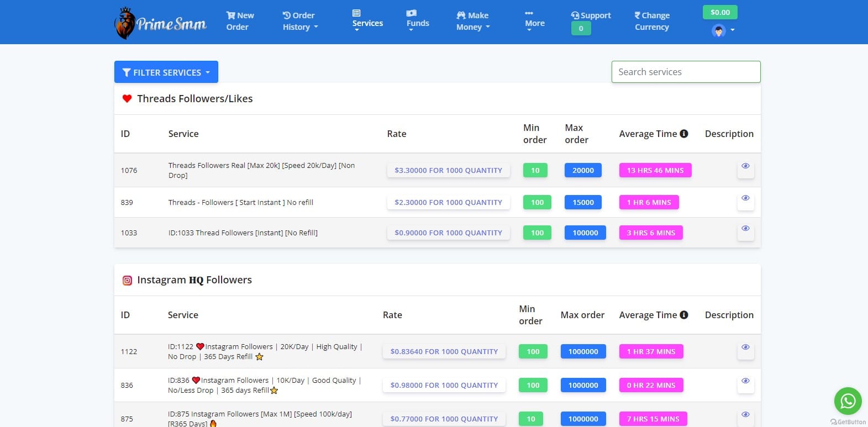The width and height of the screenshot is (868, 427).
Task: Click the $0.00 balance button
Action: coord(720,12)
